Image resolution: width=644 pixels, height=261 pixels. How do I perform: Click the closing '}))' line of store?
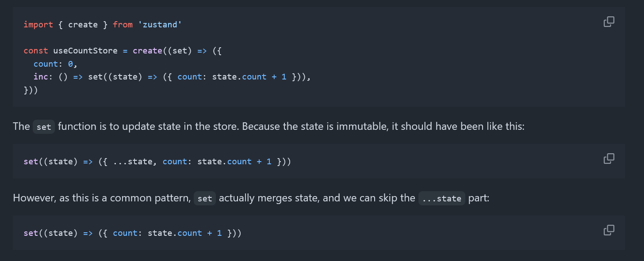[31, 90]
